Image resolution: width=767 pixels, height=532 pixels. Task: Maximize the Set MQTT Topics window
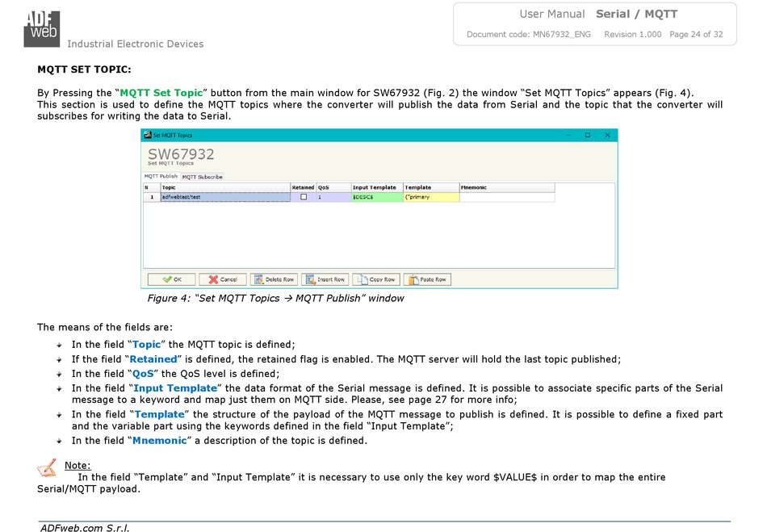[587, 136]
